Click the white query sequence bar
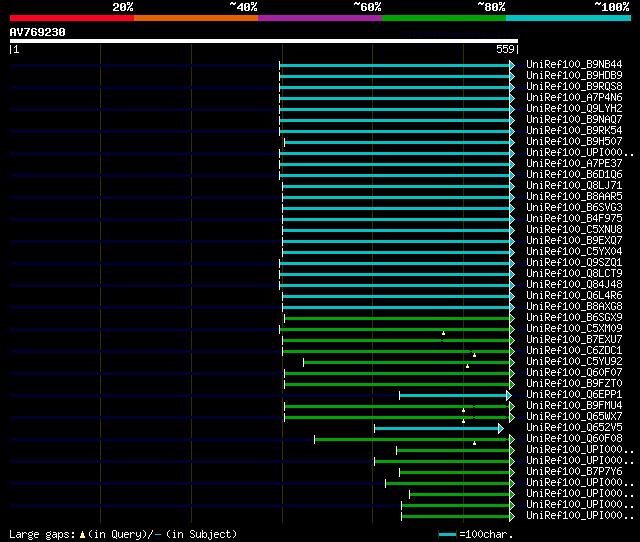Image resolution: width=640 pixels, height=542 pixels. pyautogui.click(x=264, y=41)
